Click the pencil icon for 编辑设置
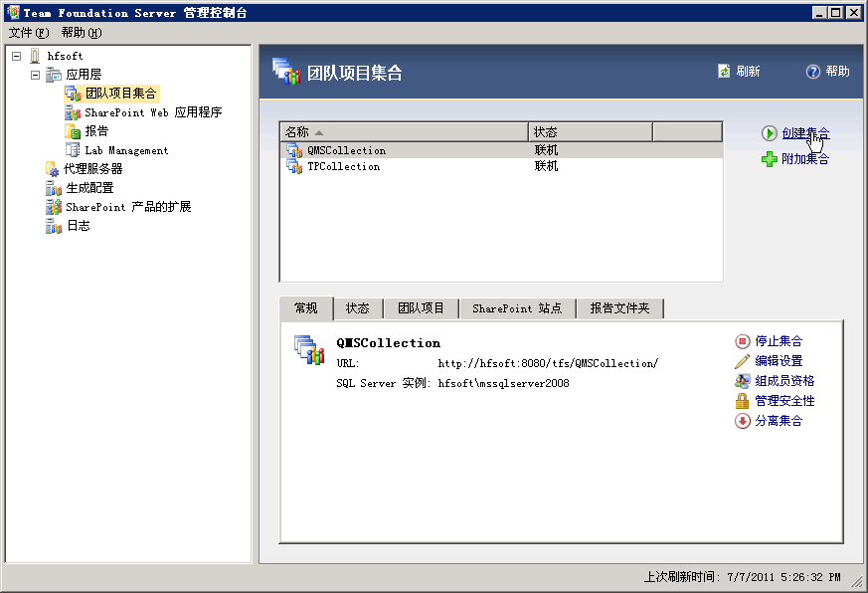This screenshot has width=868, height=593. tap(743, 361)
